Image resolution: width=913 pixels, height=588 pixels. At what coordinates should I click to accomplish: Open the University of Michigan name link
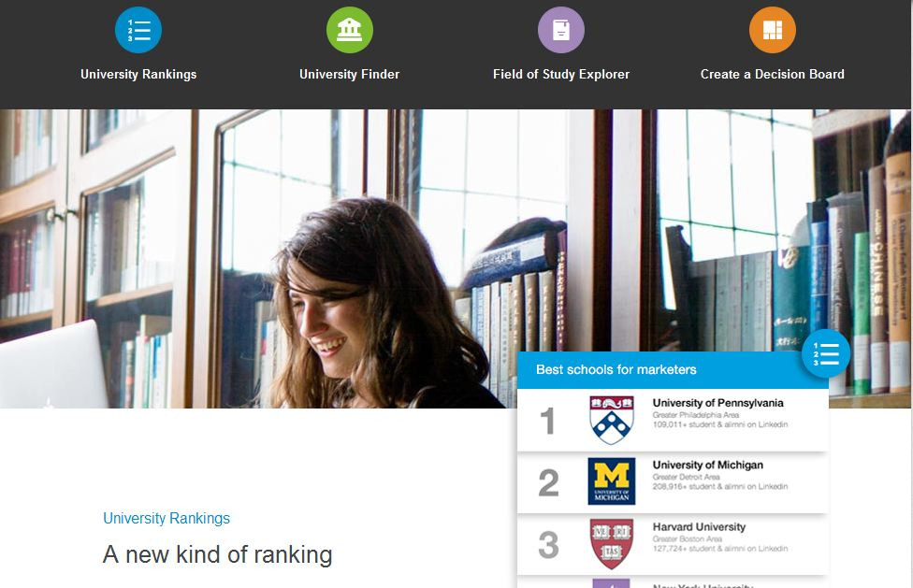707,465
